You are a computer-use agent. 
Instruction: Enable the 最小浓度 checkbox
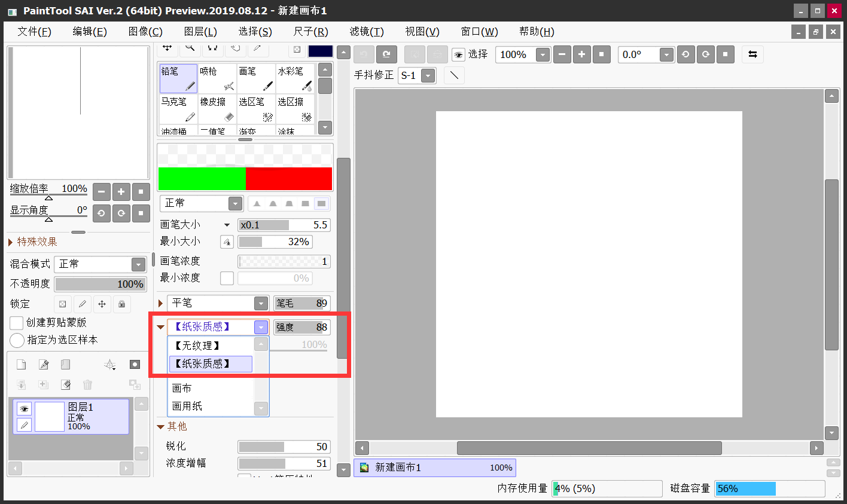227,278
